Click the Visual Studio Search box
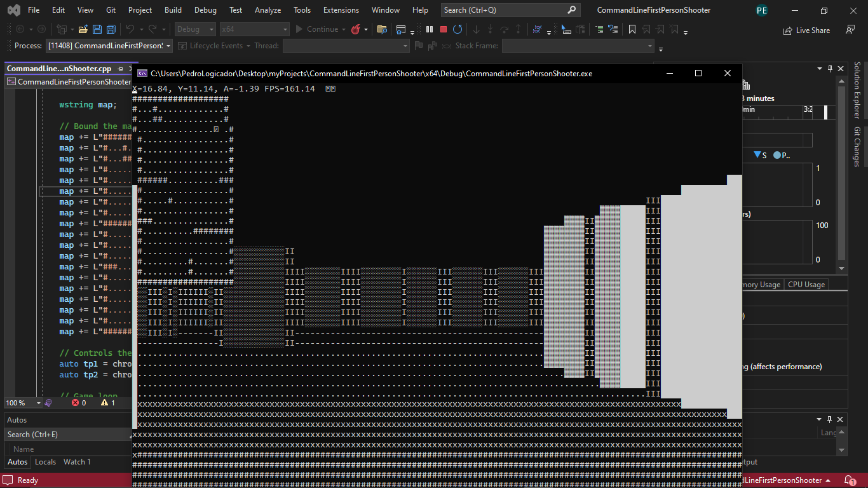The width and height of the screenshot is (868, 488). [x=510, y=10]
